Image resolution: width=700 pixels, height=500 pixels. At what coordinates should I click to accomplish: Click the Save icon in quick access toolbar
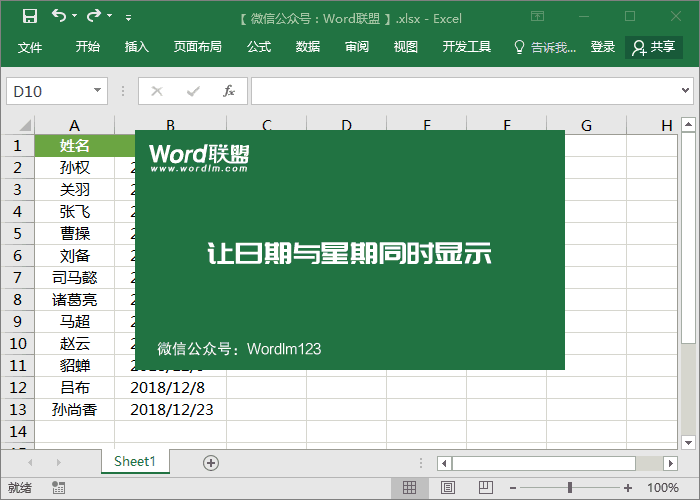[30, 16]
